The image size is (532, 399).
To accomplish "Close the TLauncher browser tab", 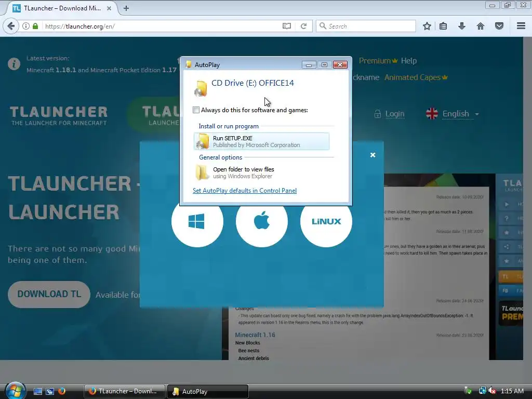I will pos(109,8).
